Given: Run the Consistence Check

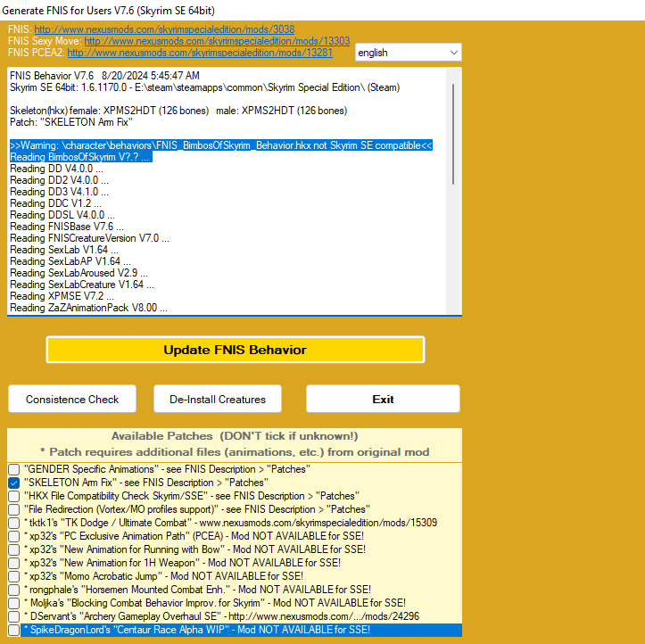Looking at the screenshot, I should click(72, 399).
